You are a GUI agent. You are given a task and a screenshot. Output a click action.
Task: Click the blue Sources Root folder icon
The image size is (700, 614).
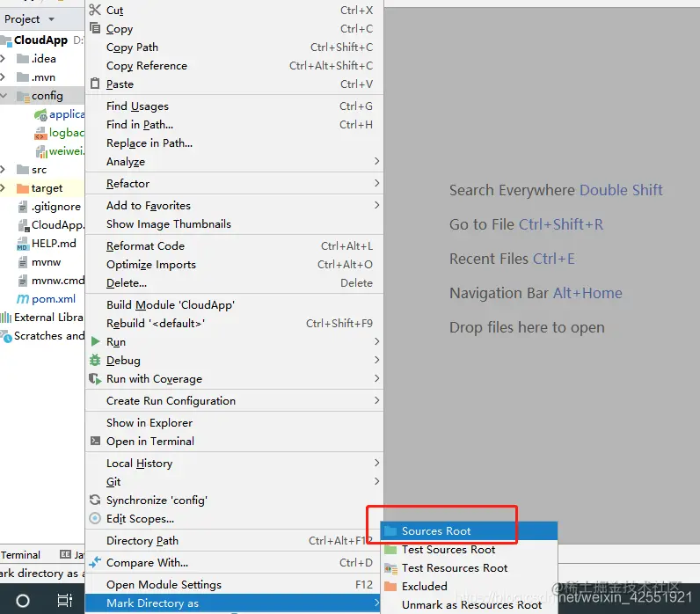390,530
